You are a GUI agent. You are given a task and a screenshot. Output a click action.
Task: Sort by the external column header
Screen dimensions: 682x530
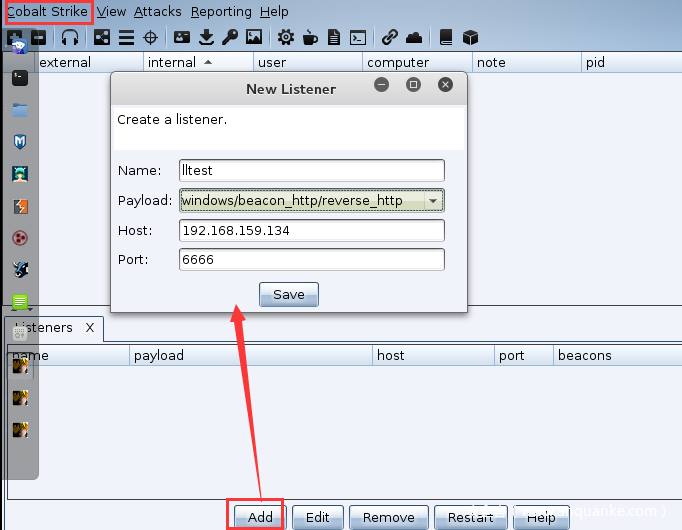[x=89, y=62]
